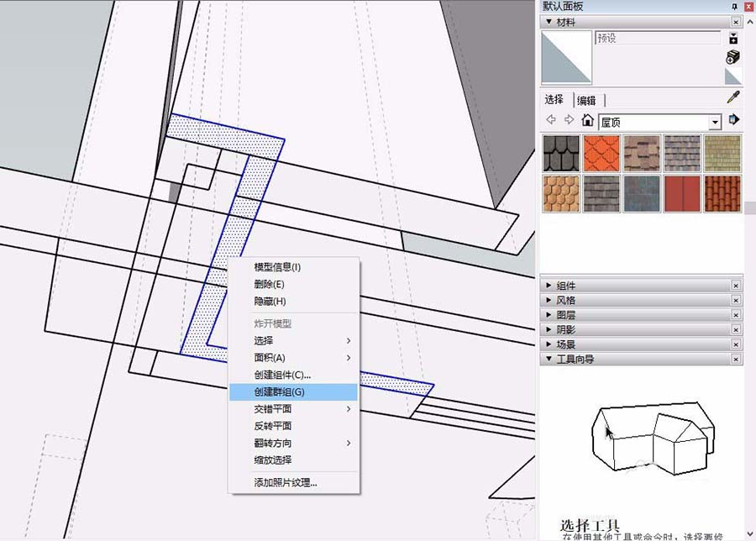Viewport: 756px width, 541px height.
Task: Click the back arrow in materials browser
Action: [551, 121]
